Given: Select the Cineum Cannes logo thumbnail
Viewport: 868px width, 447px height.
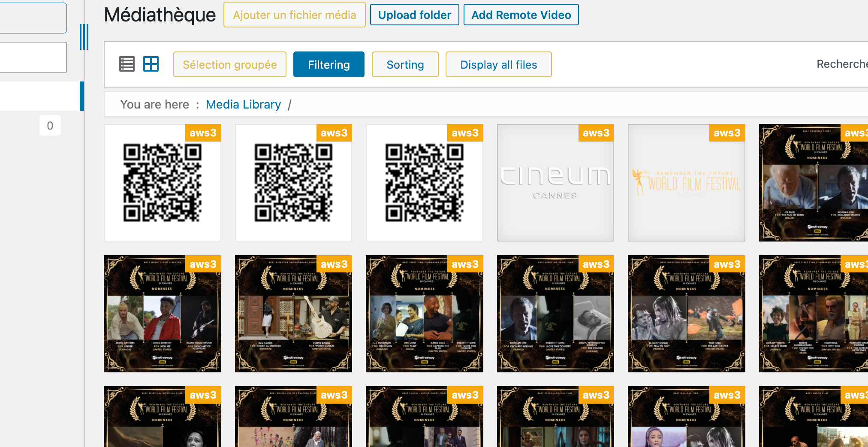Looking at the screenshot, I should (x=555, y=183).
